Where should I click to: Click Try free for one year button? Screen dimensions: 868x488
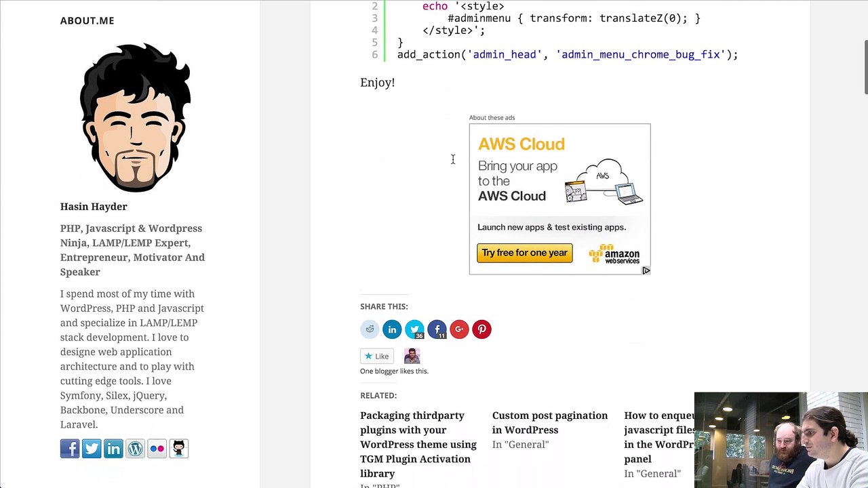(524, 253)
